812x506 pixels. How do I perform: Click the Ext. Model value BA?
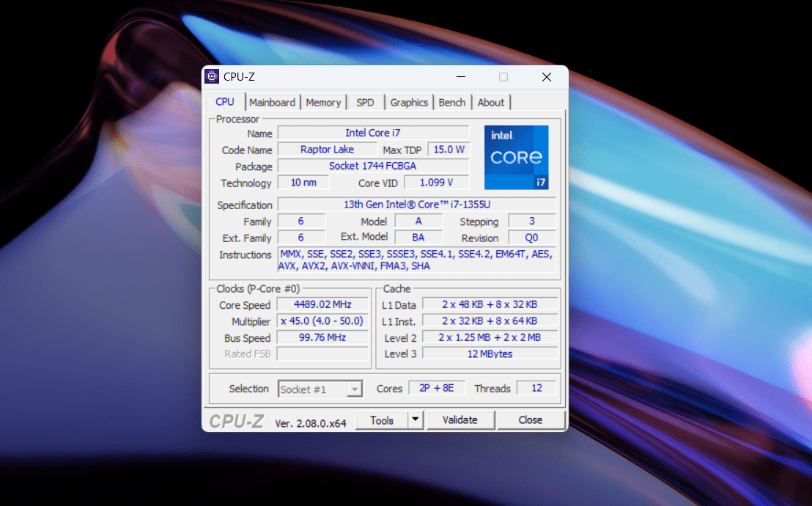coord(418,238)
